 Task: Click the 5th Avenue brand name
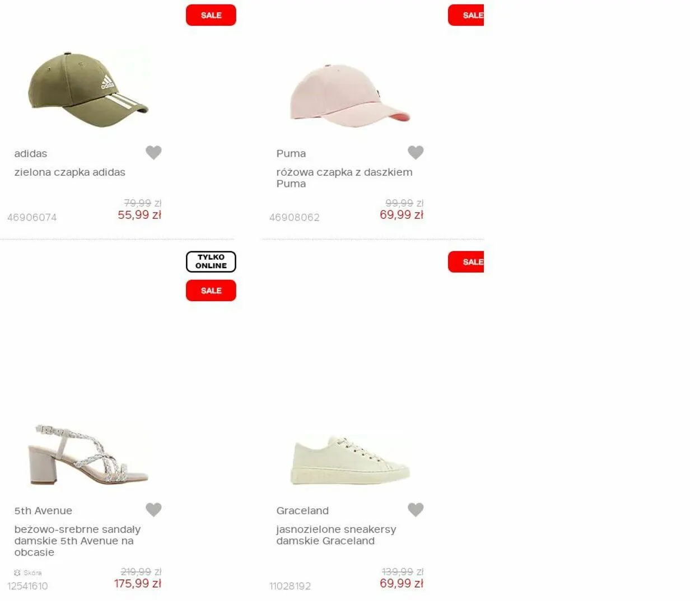tap(43, 510)
